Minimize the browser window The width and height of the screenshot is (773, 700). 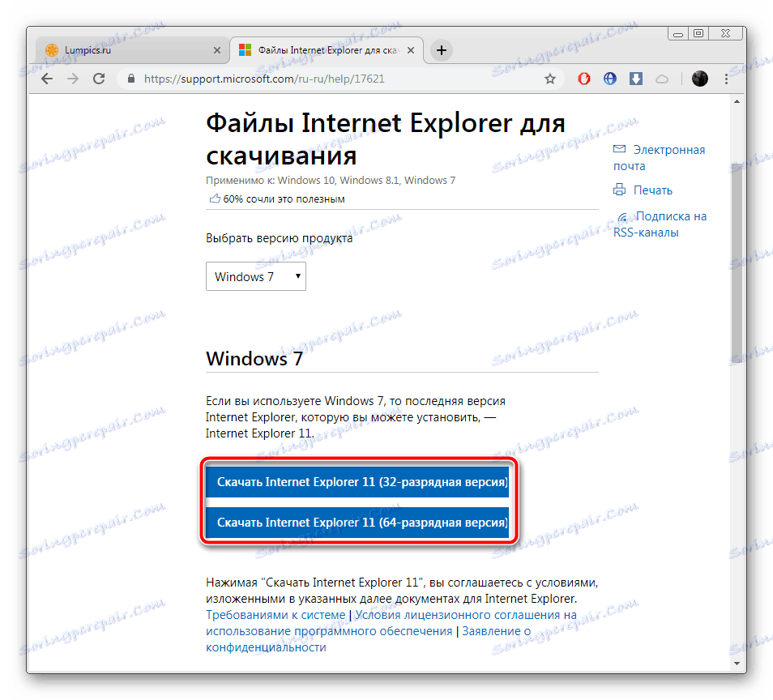pos(678,34)
